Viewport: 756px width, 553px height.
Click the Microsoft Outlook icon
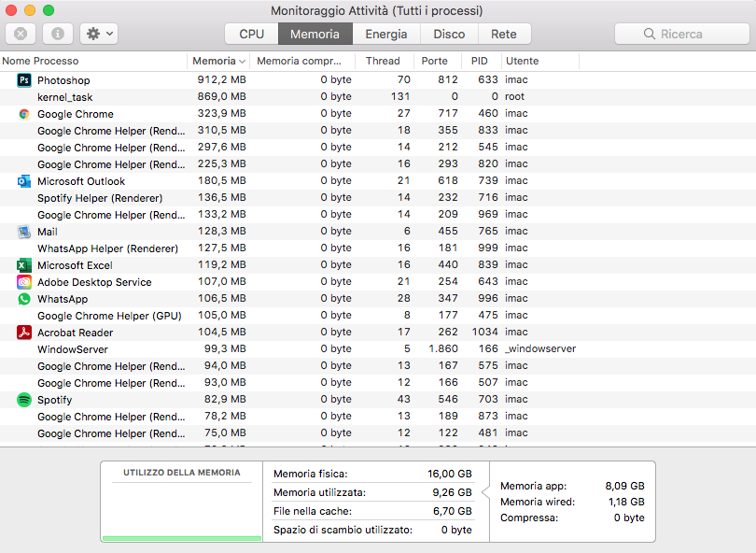[24, 181]
